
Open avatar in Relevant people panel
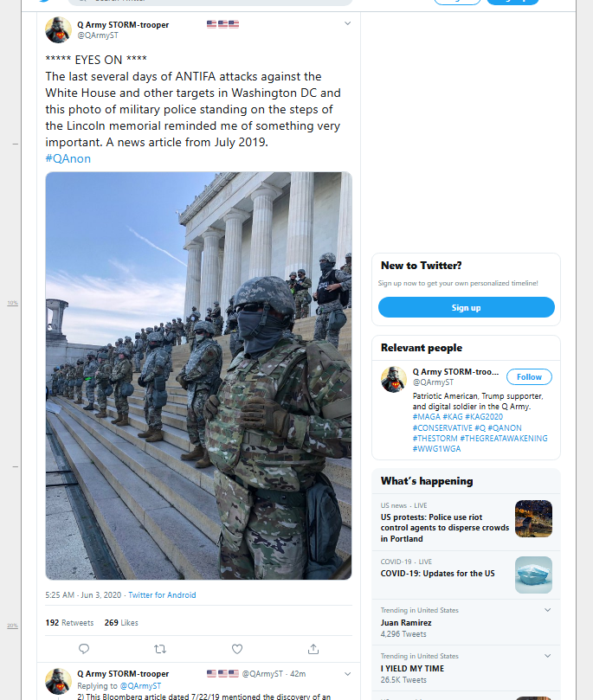[394, 380]
